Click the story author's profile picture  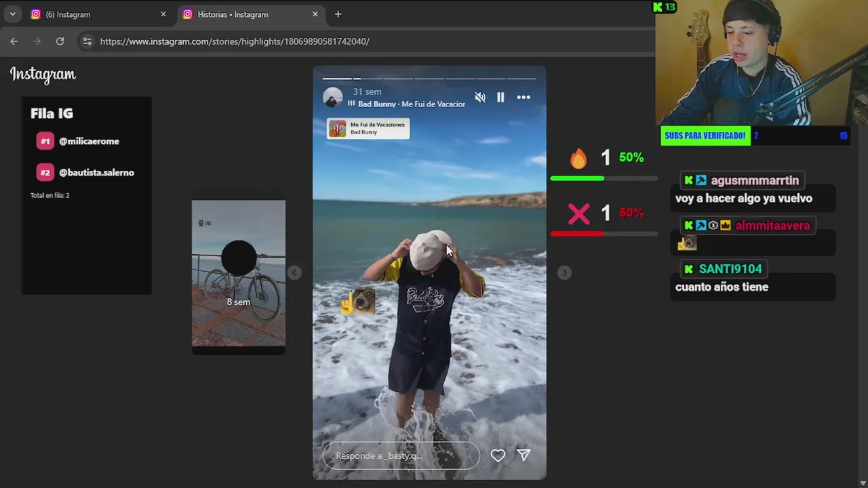[333, 98]
